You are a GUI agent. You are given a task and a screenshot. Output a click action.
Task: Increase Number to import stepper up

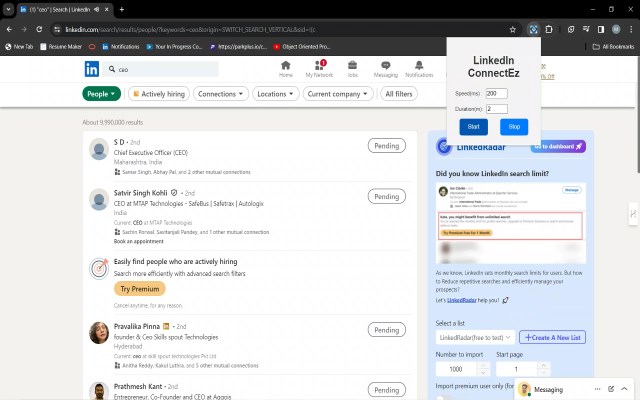click(483, 365)
